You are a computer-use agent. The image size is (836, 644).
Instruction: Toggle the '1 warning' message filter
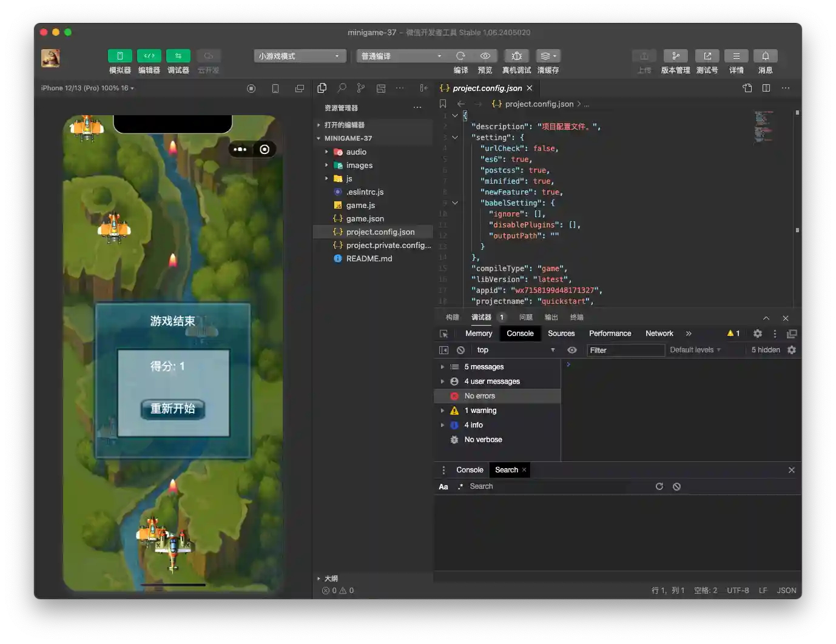480,410
